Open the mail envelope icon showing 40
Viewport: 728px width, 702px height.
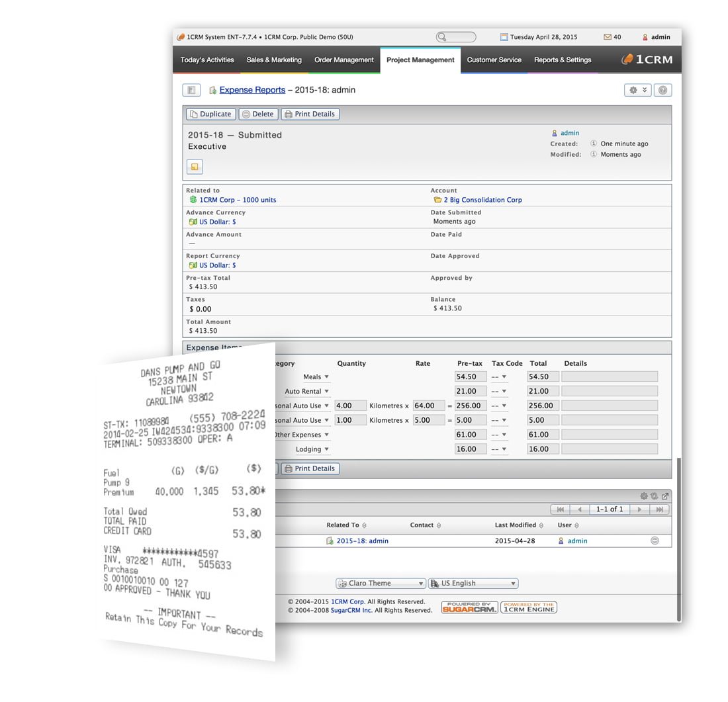[x=608, y=37]
